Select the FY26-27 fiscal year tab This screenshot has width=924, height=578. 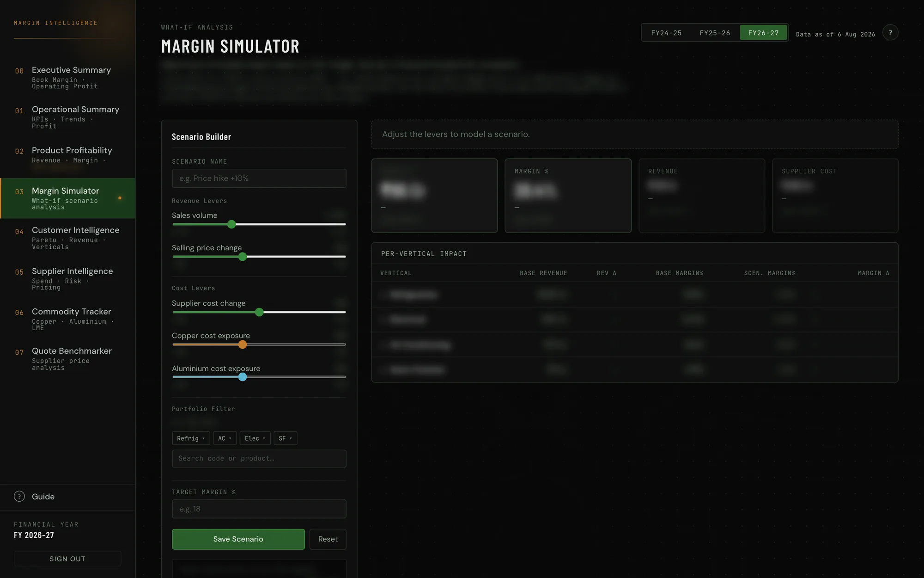pyautogui.click(x=763, y=33)
